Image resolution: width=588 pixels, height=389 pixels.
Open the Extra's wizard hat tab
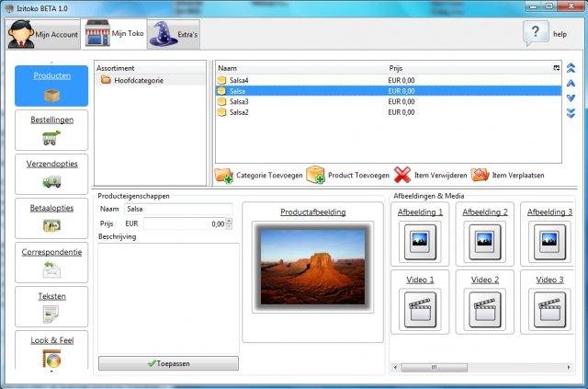click(174, 35)
